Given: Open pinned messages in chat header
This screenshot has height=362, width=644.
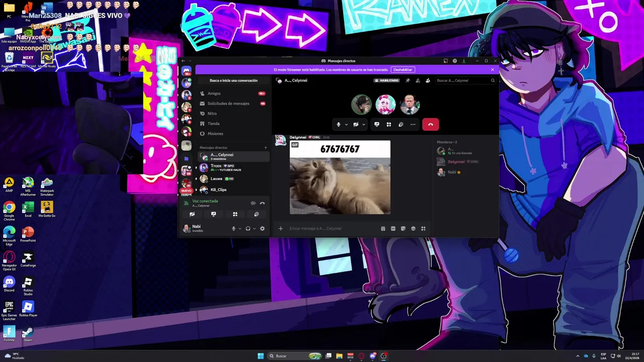Looking at the screenshot, I should [x=408, y=80].
